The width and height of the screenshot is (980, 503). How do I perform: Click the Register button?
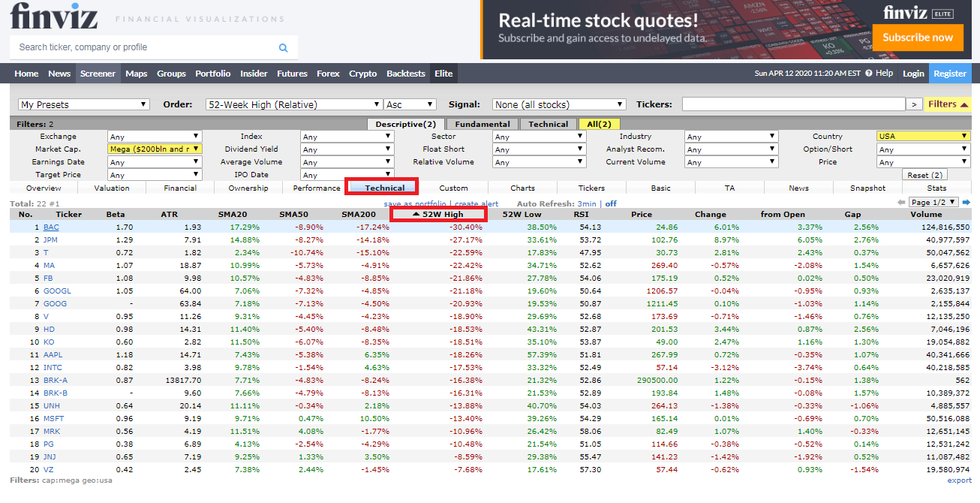pos(950,74)
